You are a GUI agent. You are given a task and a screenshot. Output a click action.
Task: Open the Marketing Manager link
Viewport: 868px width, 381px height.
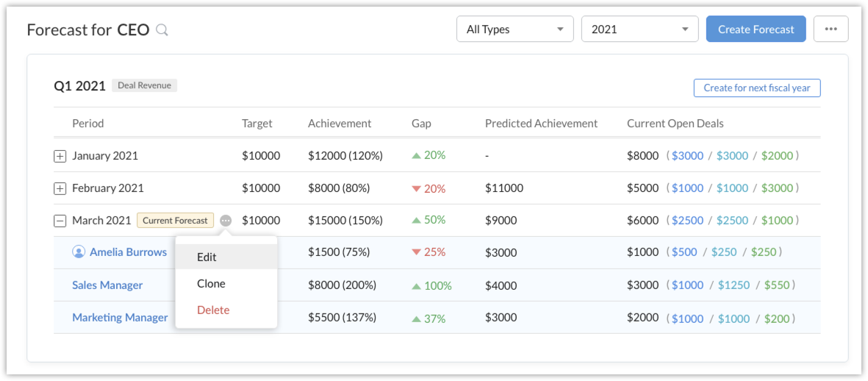point(120,318)
